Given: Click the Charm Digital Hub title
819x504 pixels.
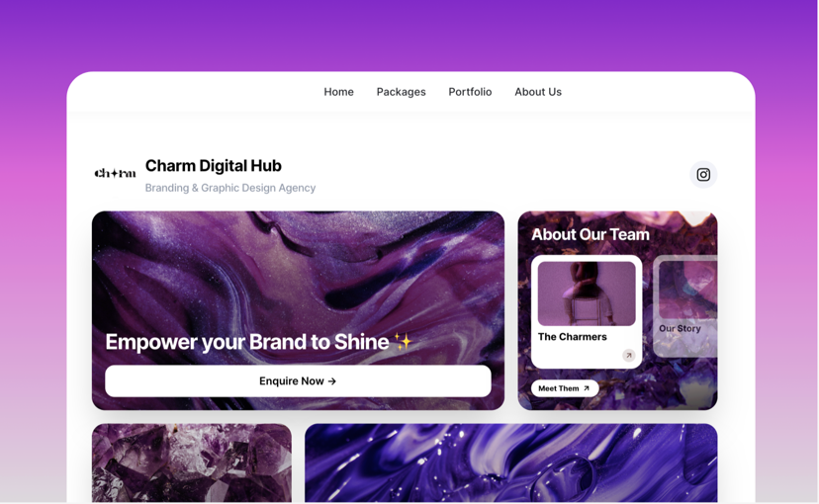Looking at the screenshot, I should point(213,165).
